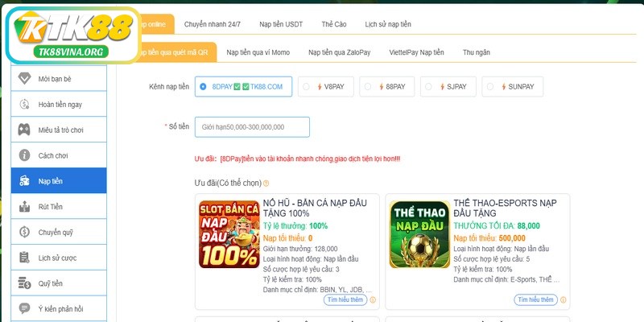Click the withdraw icon beside Rút Tiền

pos(25,207)
